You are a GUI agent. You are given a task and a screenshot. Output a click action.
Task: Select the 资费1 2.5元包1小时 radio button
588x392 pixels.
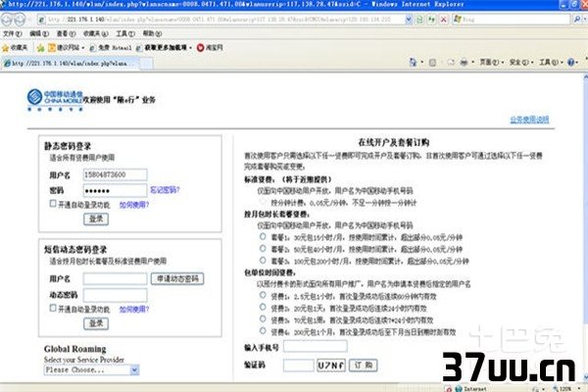[263, 295]
